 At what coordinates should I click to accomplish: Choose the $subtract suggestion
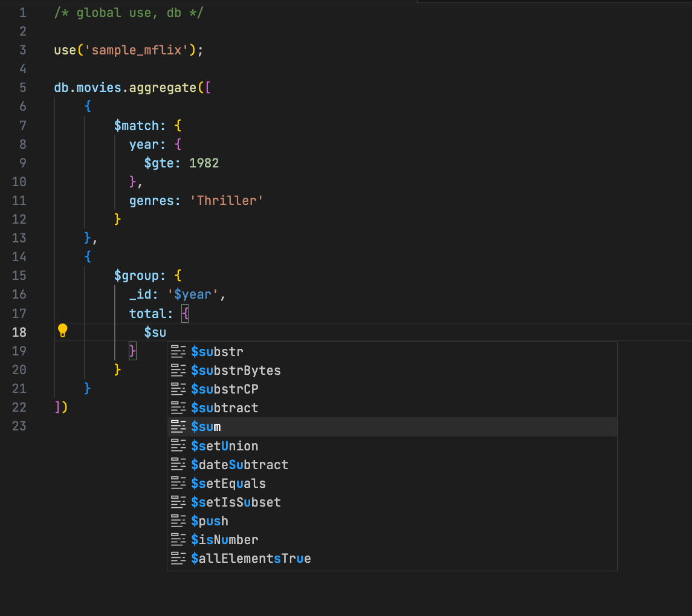pos(392,408)
